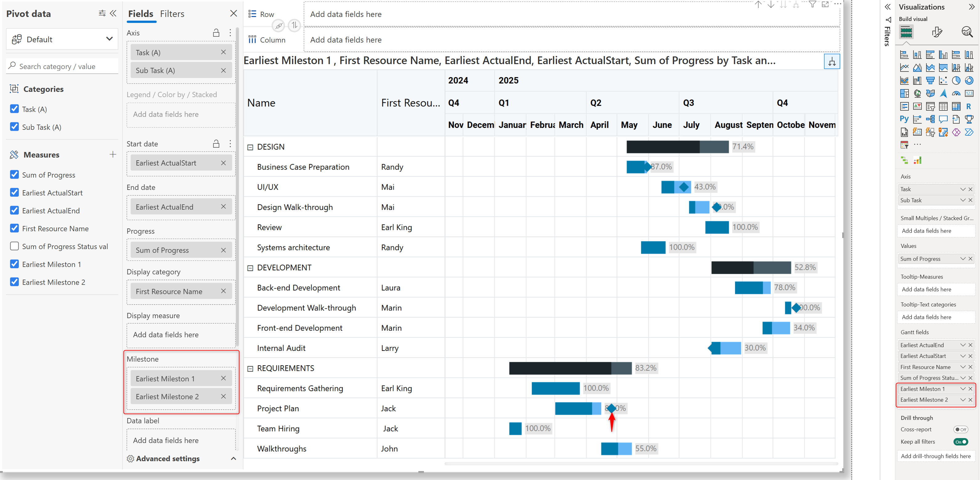Screen dimensions: 980x480
Task: Collapse the DEVELOPMENT task group
Action: 250,268
